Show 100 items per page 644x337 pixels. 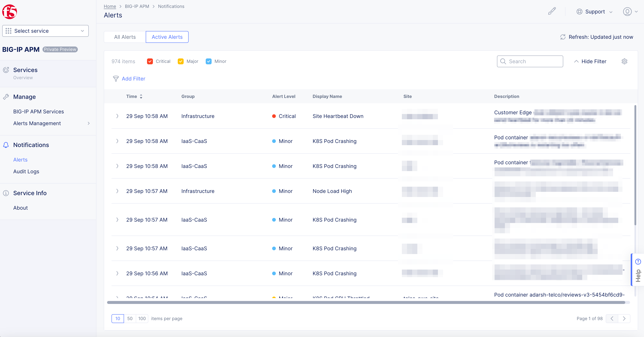point(142,318)
